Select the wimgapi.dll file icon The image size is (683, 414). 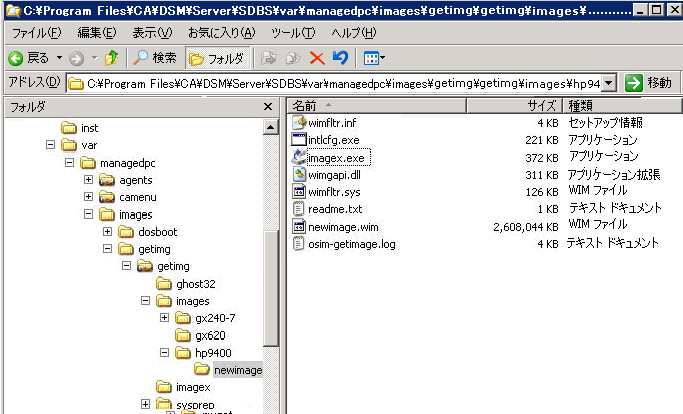coord(299,174)
